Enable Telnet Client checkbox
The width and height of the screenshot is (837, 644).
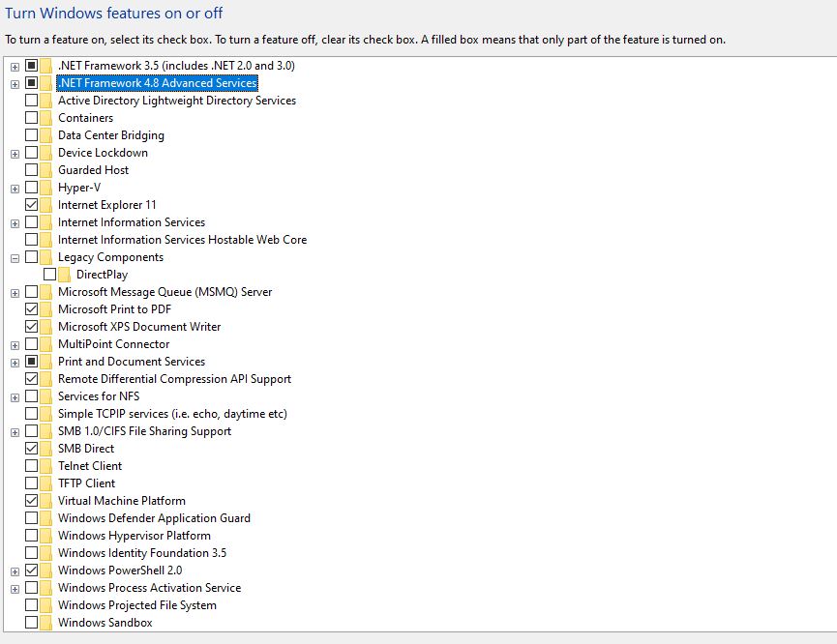(32, 466)
